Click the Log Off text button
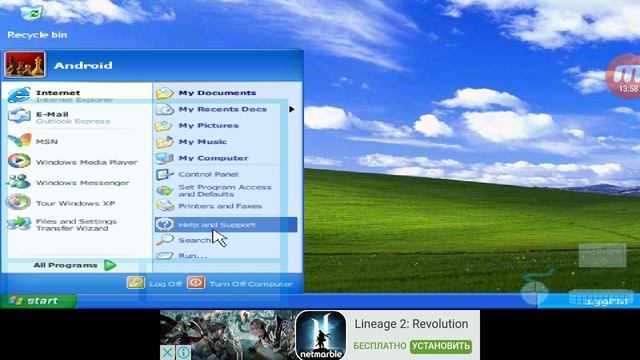 [x=165, y=284]
